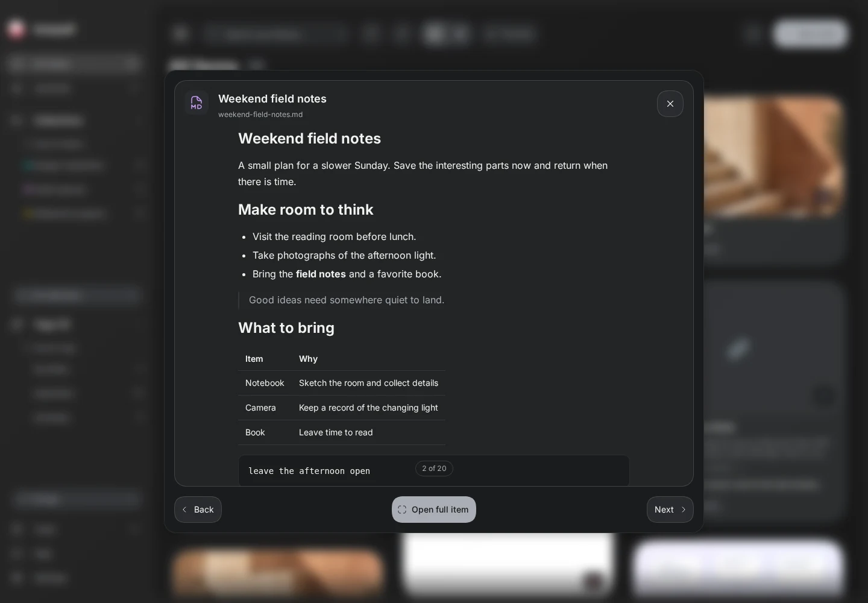Click the quote 'Good ideas need somewhere quiet to land.'
Image resolution: width=868 pixels, height=603 pixels.
347,300
